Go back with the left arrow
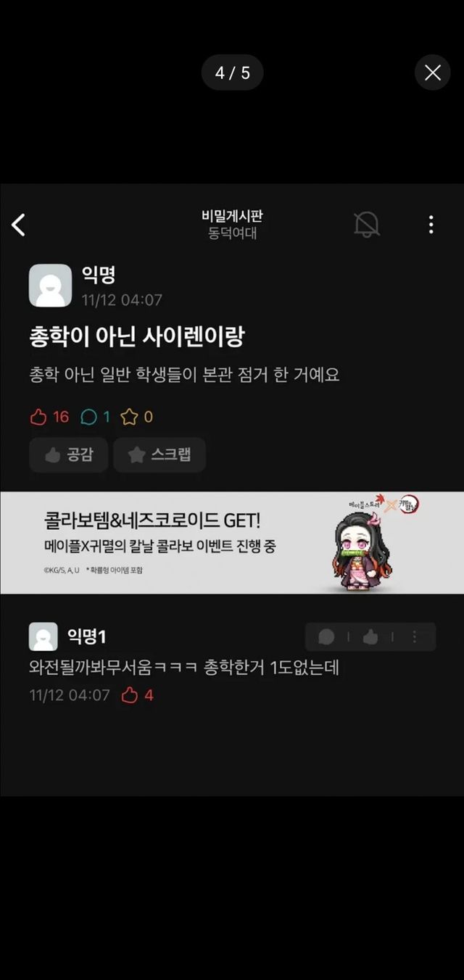This screenshot has width=464, height=980. tap(19, 225)
